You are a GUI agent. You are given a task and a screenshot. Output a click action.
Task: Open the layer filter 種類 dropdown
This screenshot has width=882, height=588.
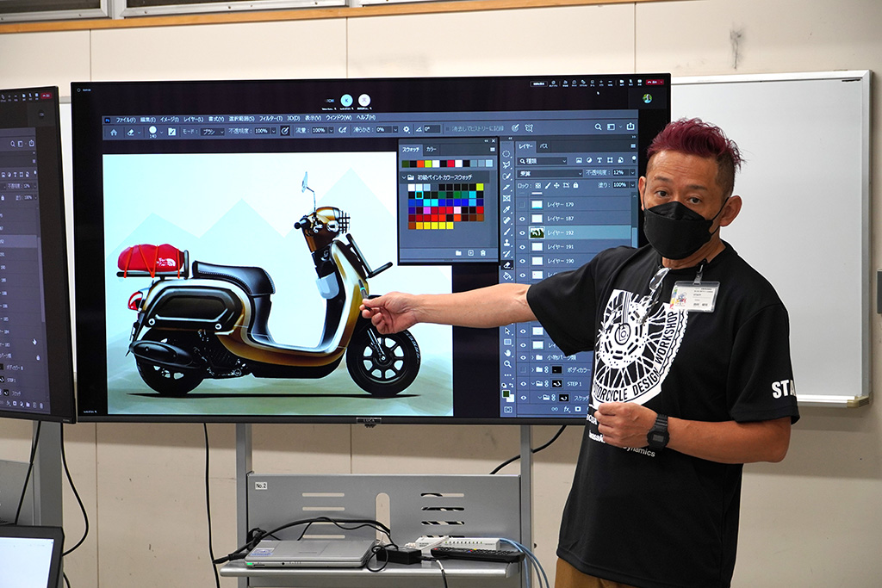click(x=543, y=161)
